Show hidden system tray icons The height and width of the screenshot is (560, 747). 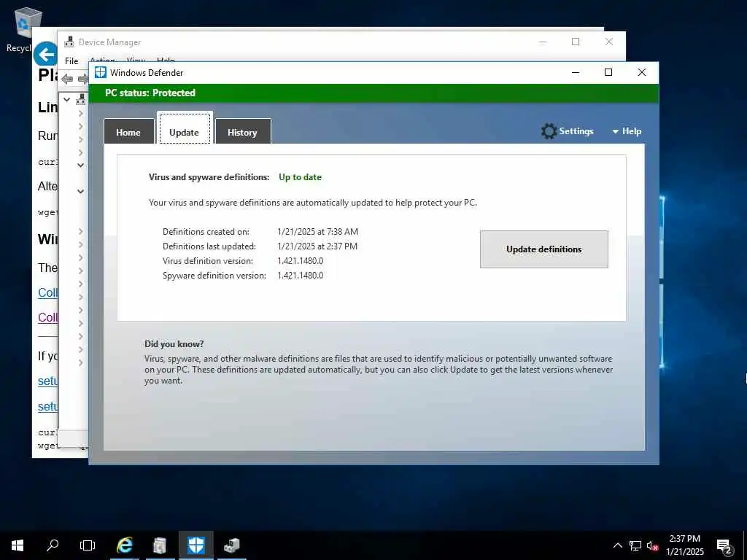coord(617,545)
